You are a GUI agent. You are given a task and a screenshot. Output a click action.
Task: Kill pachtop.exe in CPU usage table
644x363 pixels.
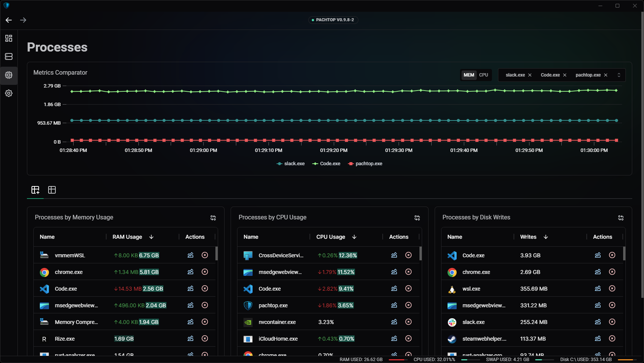(408, 305)
